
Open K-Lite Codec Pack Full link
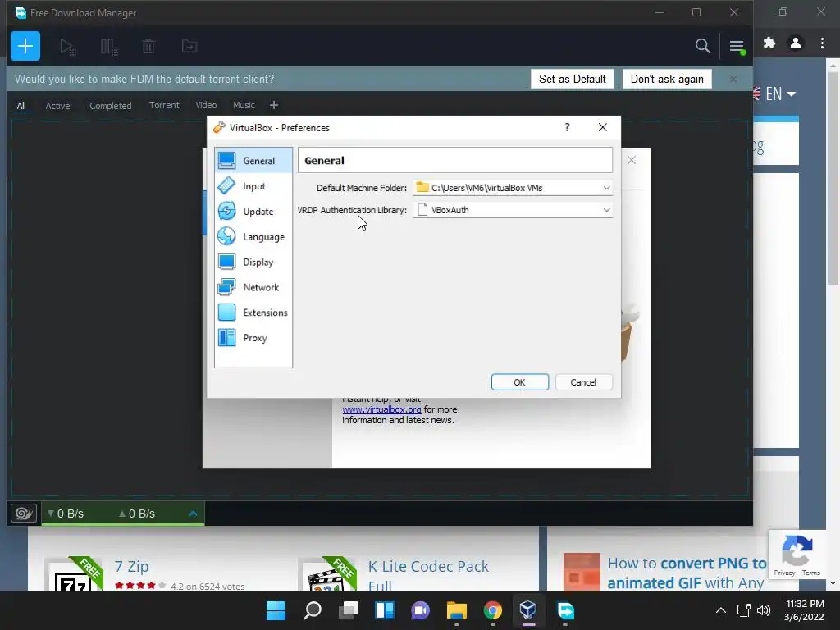click(x=428, y=575)
